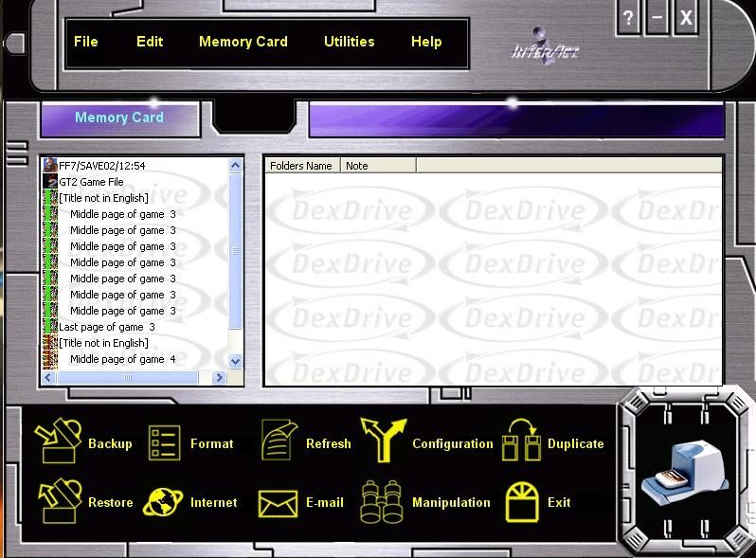
Task: Click the Duplicate label
Action: (576, 443)
